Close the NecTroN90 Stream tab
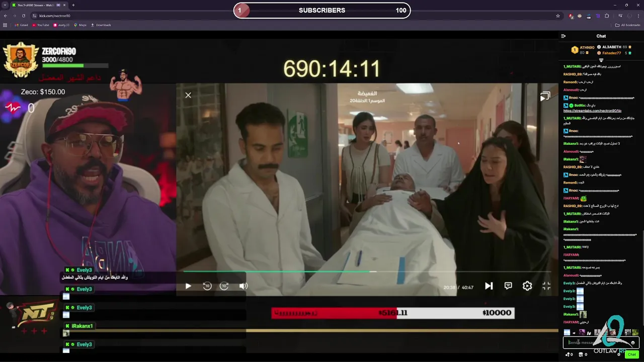644x362 pixels. pos(65,5)
